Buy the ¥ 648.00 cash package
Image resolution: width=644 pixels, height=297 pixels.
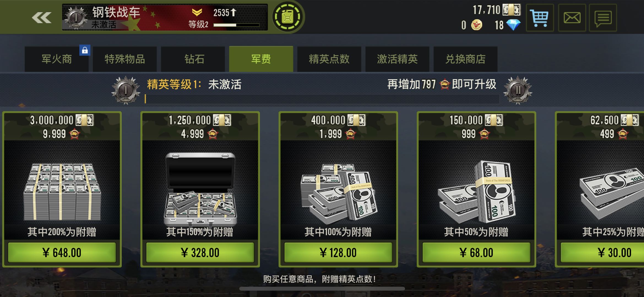(62, 252)
